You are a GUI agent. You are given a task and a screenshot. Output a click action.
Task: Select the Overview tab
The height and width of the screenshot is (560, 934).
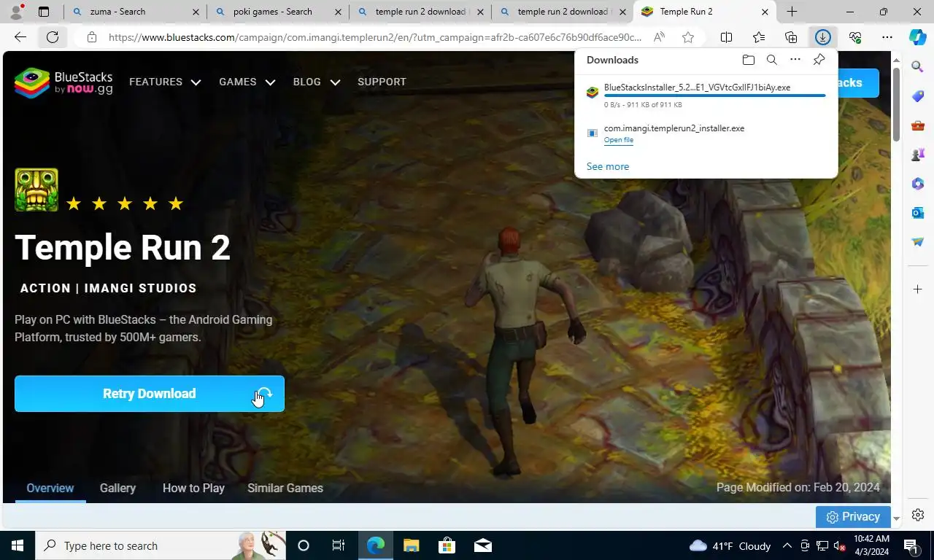tap(50, 488)
